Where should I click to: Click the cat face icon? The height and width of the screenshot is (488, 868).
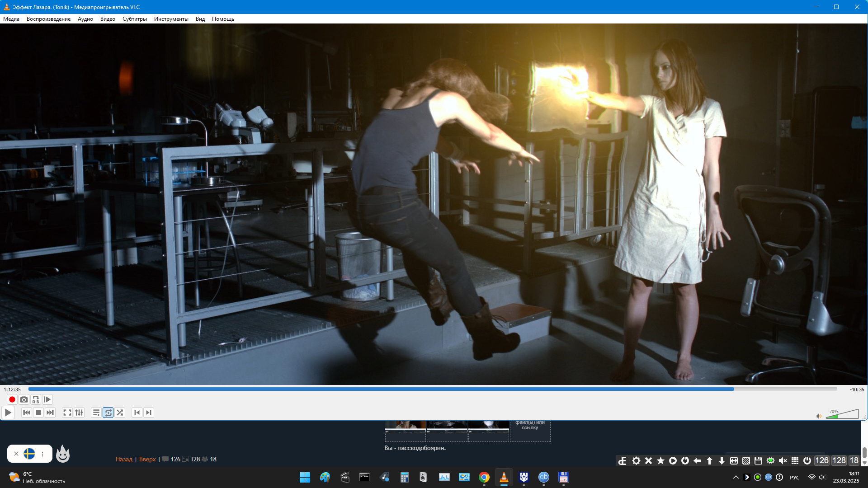(63, 454)
